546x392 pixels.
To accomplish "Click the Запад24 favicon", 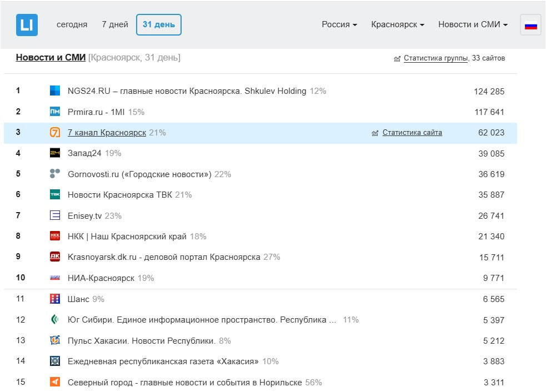I will click(55, 153).
